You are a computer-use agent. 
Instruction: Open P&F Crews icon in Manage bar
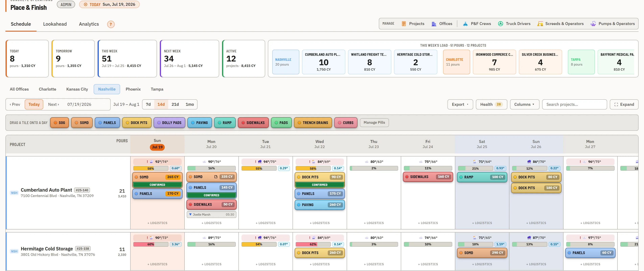[x=465, y=24]
